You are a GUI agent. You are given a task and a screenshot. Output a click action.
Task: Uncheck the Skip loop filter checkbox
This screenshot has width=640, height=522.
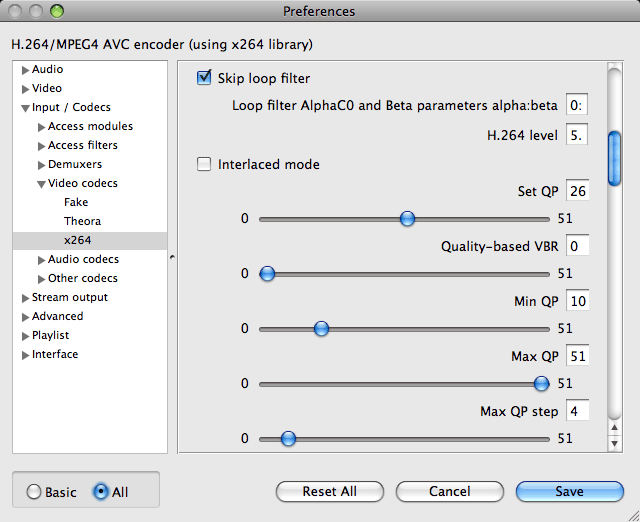[x=204, y=78]
